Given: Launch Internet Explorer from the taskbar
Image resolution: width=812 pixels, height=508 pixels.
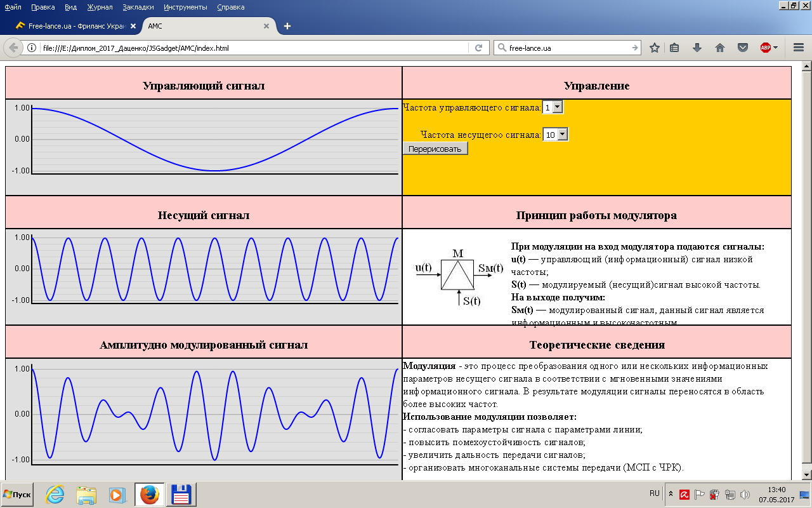Looking at the screenshot, I should (x=55, y=495).
